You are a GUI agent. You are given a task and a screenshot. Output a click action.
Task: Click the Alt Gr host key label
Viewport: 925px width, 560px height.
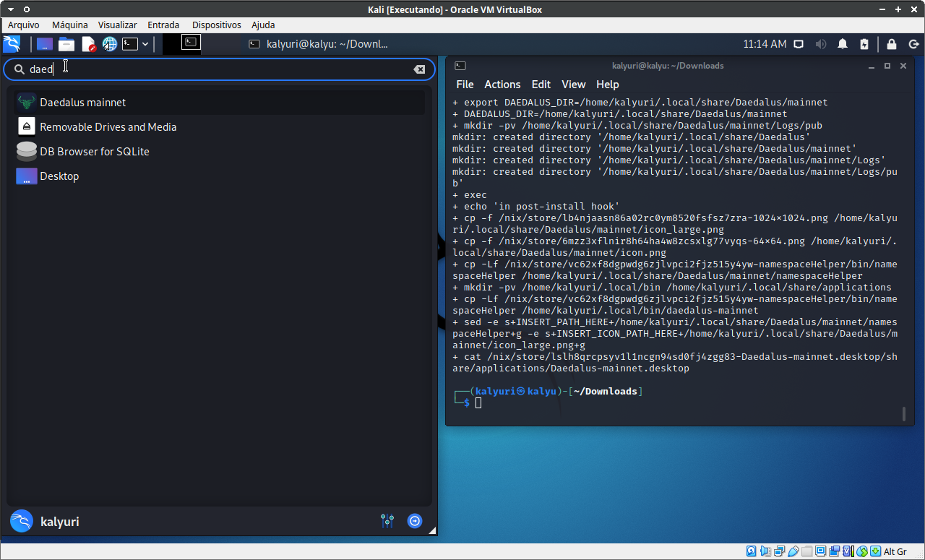(895, 552)
